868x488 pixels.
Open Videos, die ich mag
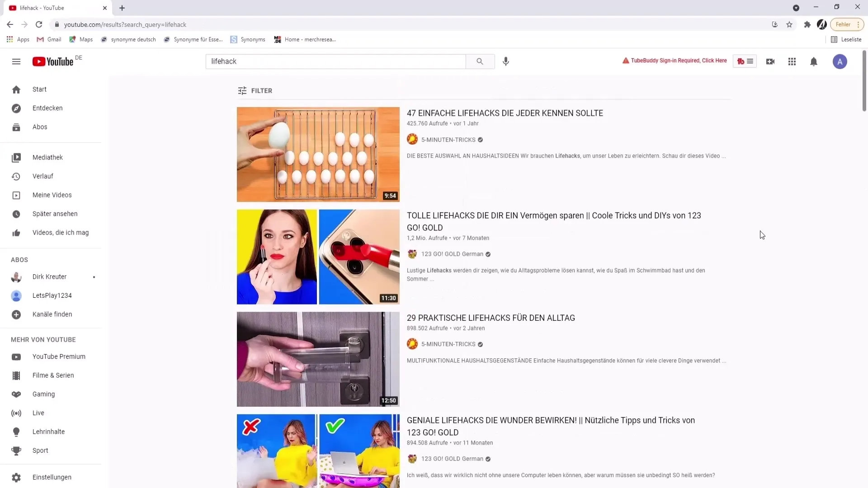(51, 233)
